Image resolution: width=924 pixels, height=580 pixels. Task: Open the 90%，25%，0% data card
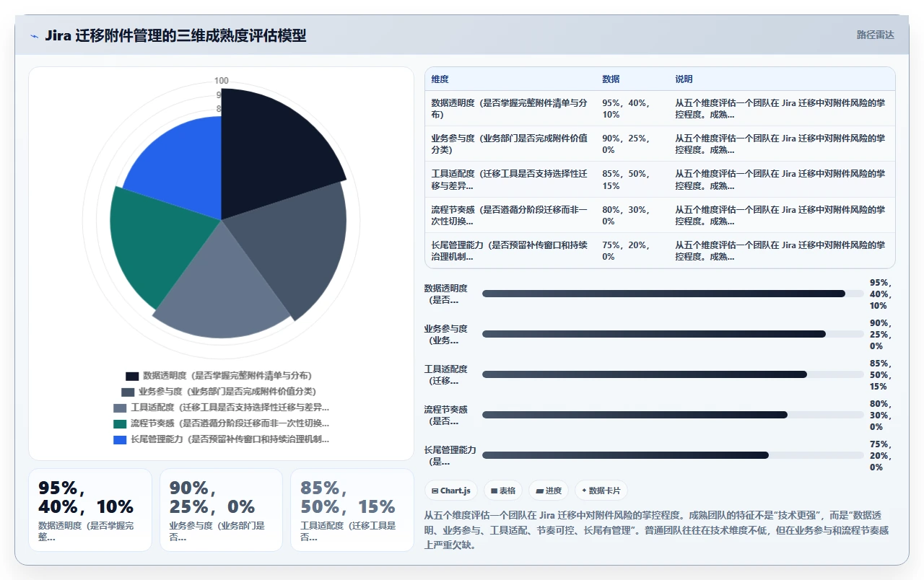221,510
